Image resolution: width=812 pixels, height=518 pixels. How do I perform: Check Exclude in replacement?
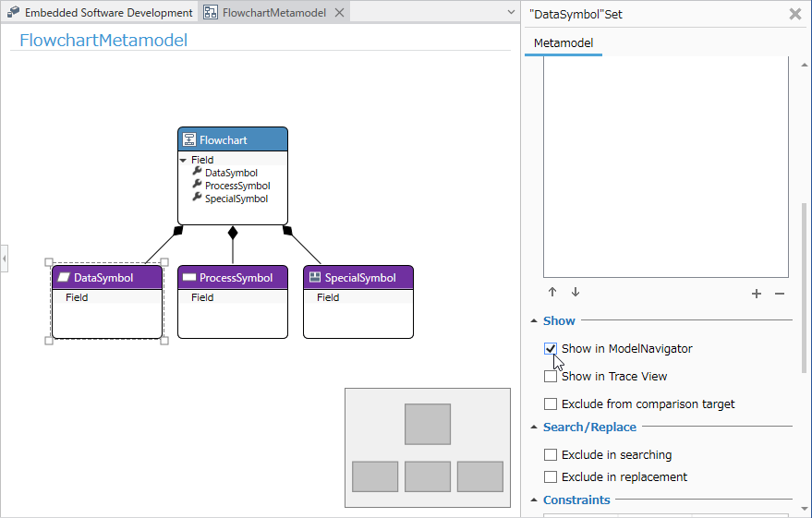coord(551,476)
